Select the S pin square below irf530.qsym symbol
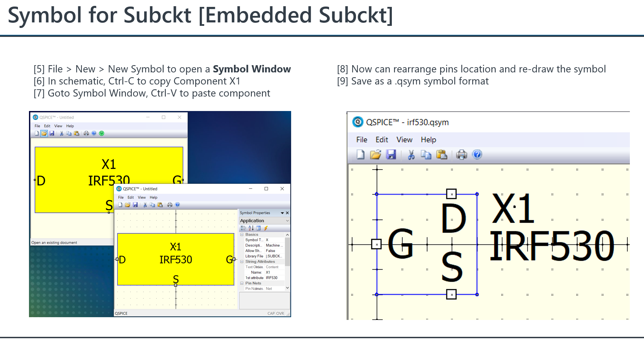The image size is (644, 342). point(452,294)
